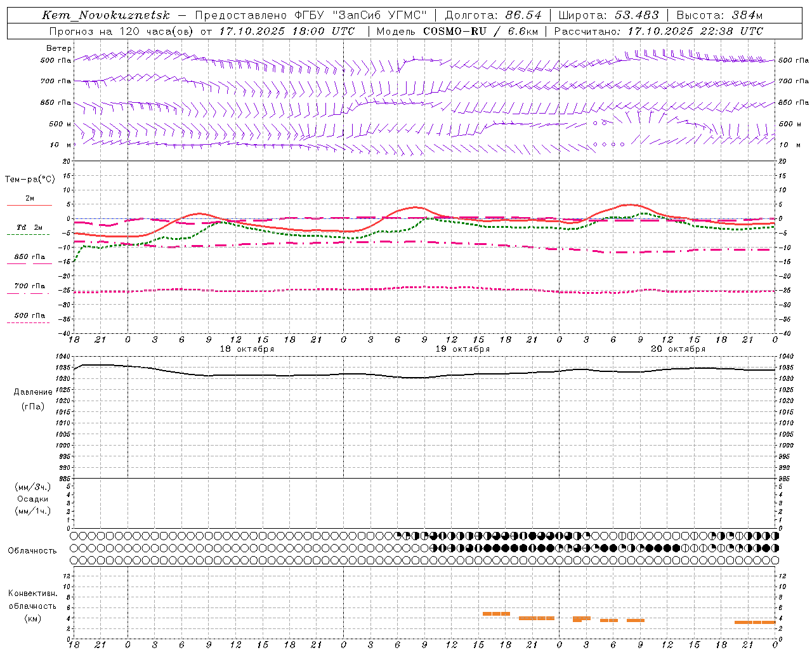This screenshot has height=650, width=812.
Task: Click the last orange convective bar on 20 октября
Action: click(755, 622)
